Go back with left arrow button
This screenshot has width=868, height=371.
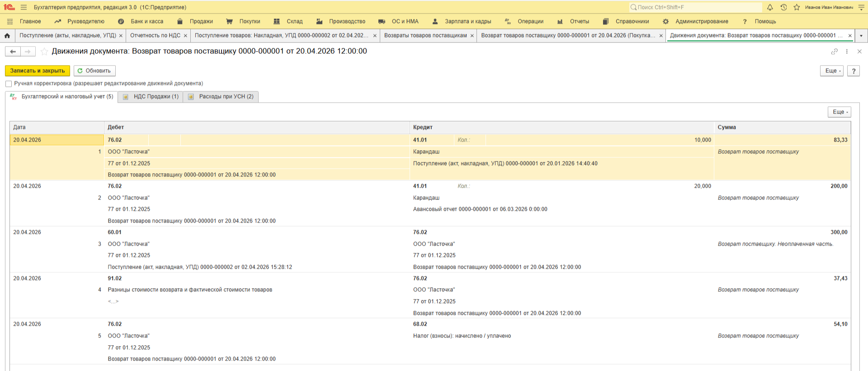(13, 52)
